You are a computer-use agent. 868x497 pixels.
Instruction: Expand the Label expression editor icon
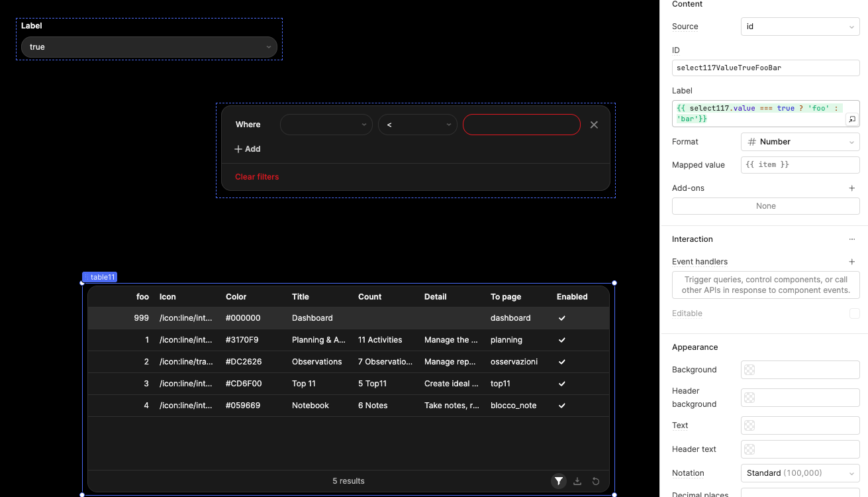click(852, 119)
